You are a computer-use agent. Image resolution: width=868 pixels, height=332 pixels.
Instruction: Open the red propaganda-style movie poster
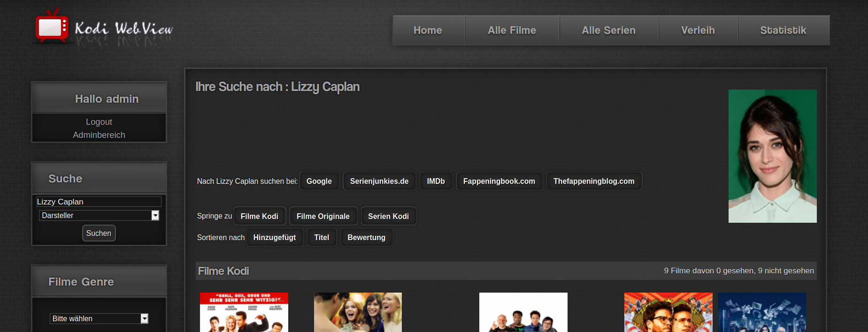668,312
